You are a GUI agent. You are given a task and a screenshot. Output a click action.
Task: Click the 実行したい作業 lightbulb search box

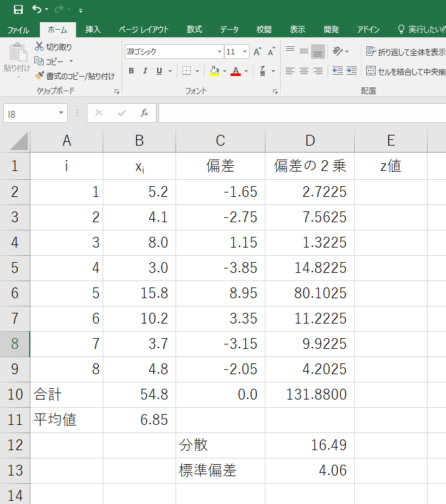[x=421, y=30]
